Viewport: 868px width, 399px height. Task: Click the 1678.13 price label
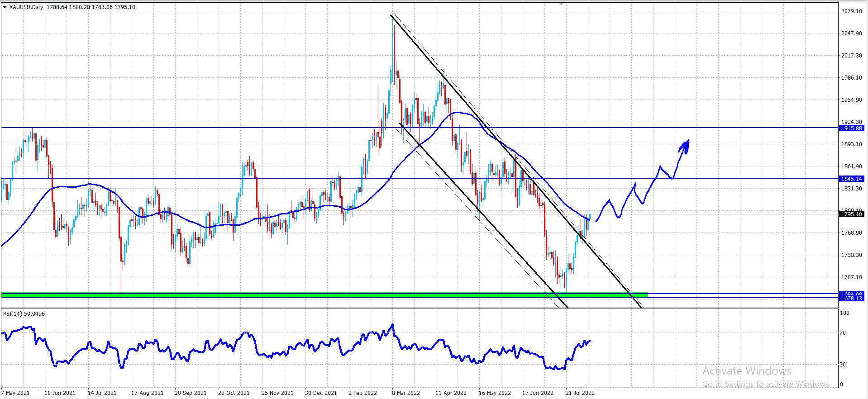pos(851,299)
